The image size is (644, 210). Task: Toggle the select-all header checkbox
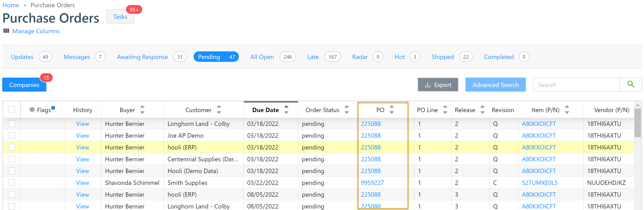pos(12,110)
